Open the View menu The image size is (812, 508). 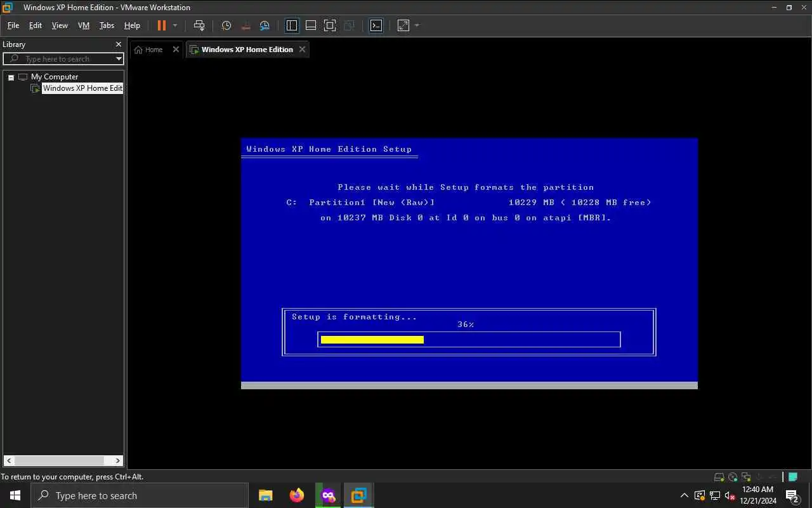click(x=60, y=25)
